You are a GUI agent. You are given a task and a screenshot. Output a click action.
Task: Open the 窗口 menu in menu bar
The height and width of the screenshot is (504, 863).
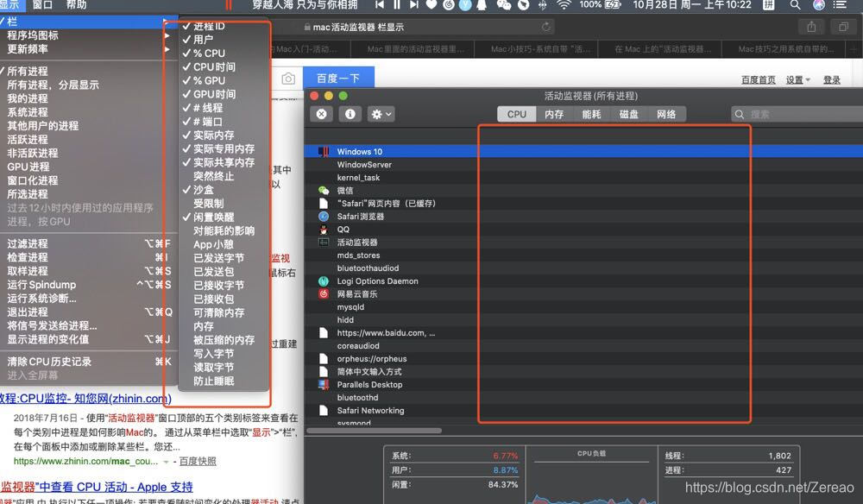(x=42, y=5)
